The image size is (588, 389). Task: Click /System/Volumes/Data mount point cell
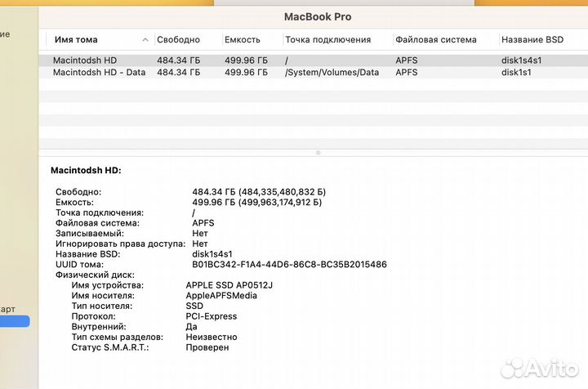(332, 73)
